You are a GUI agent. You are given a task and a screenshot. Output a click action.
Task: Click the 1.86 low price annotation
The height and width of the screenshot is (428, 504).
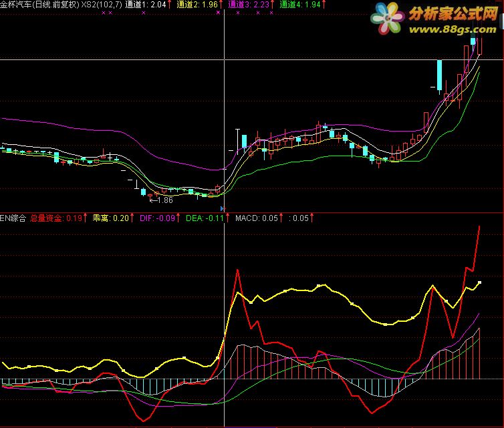[162, 200]
